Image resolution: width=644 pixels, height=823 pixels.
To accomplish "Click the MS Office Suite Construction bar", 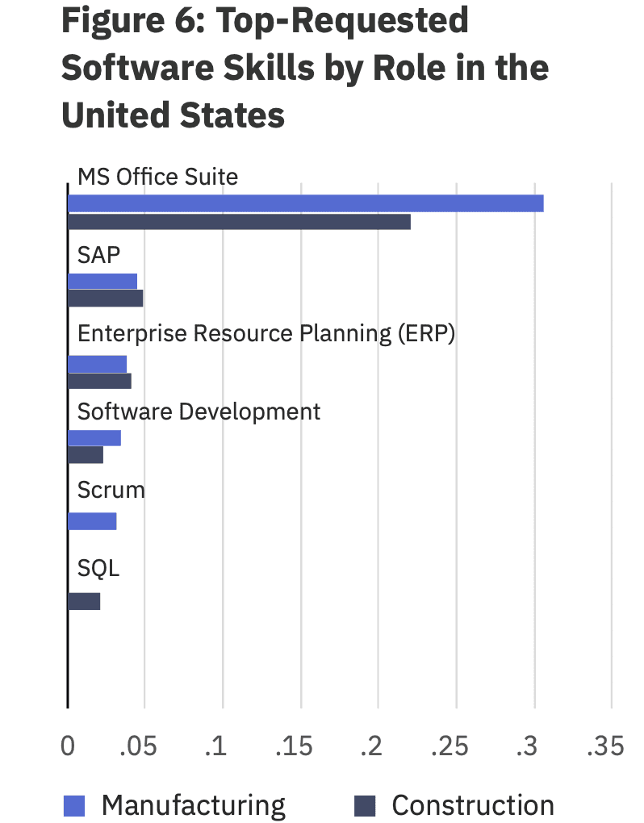I will [x=239, y=222].
